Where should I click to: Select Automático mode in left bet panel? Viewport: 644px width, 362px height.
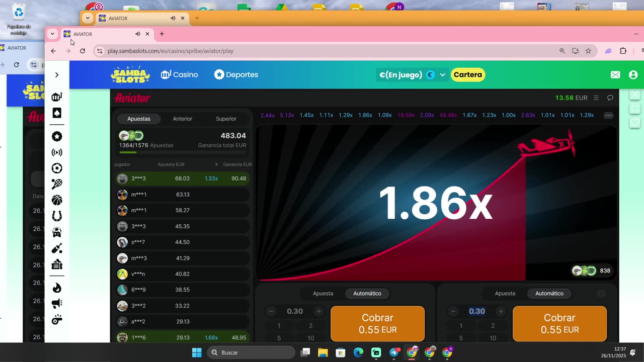367,293
